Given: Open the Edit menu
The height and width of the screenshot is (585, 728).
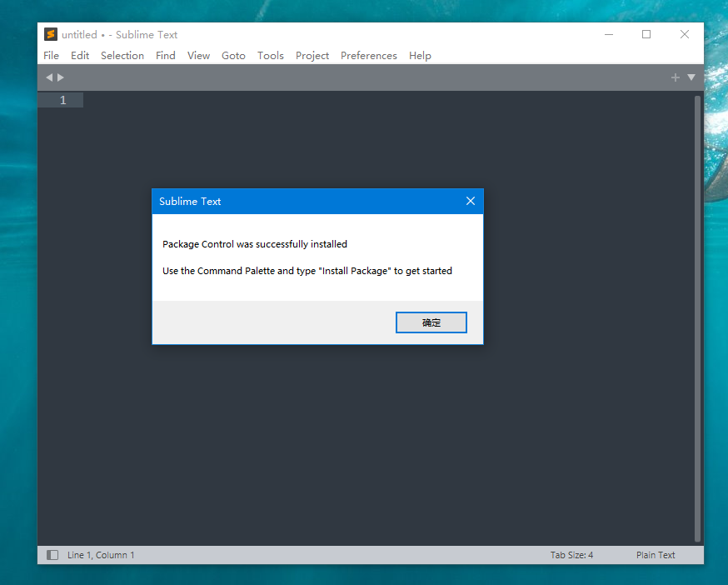Looking at the screenshot, I should click(x=80, y=55).
